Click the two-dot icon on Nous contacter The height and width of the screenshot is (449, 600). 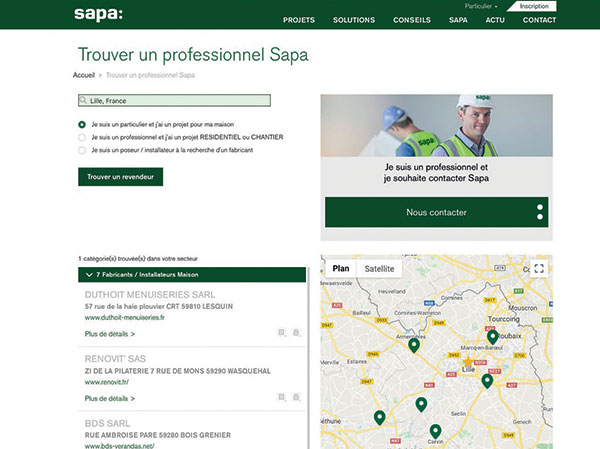pyautogui.click(x=540, y=212)
